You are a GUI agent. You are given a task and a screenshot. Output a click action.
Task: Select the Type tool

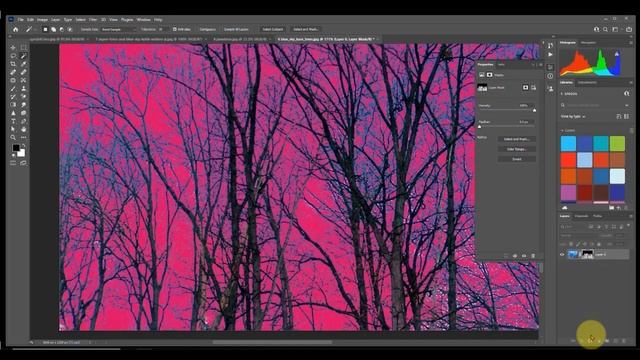pyautogui.click(x=13, y=121)
